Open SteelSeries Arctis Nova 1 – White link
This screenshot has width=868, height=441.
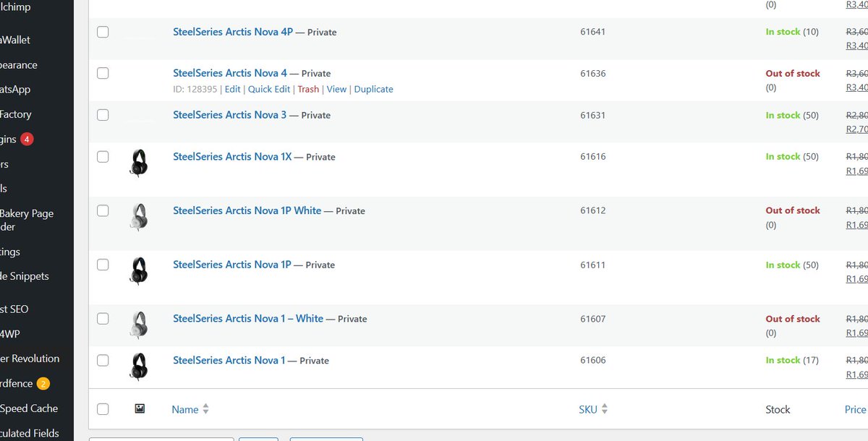pos(248,318)
